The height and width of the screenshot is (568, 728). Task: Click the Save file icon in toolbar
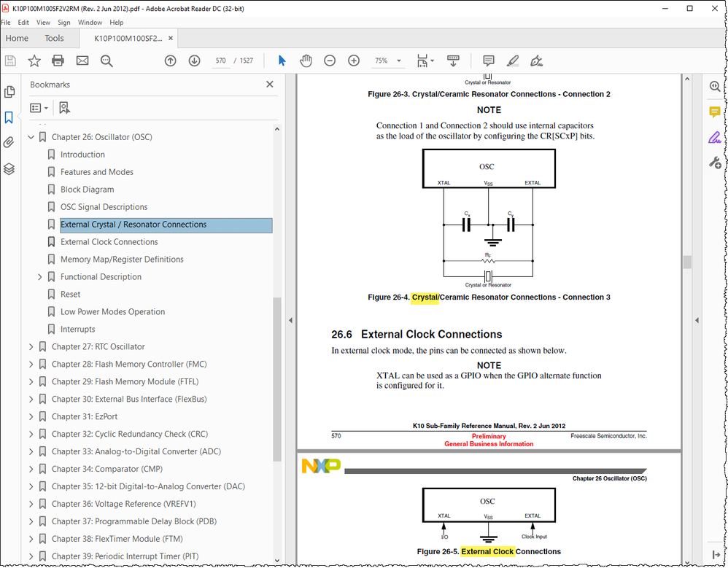point(10,61)
